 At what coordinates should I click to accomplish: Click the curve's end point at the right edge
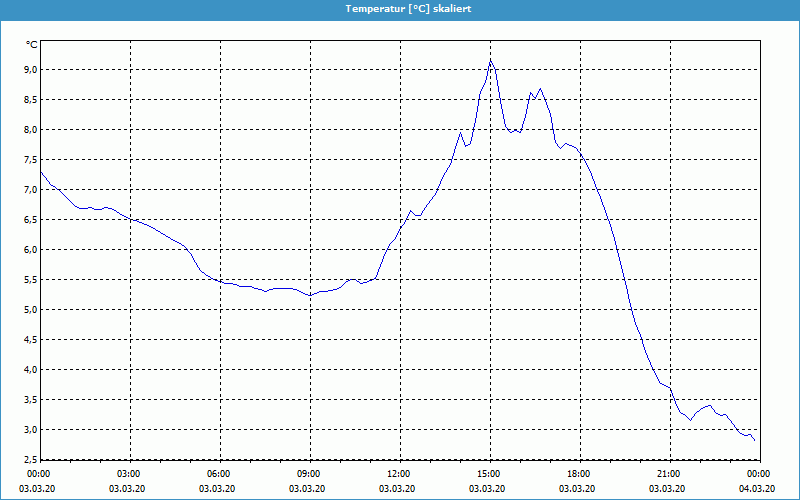pos(755,441)
